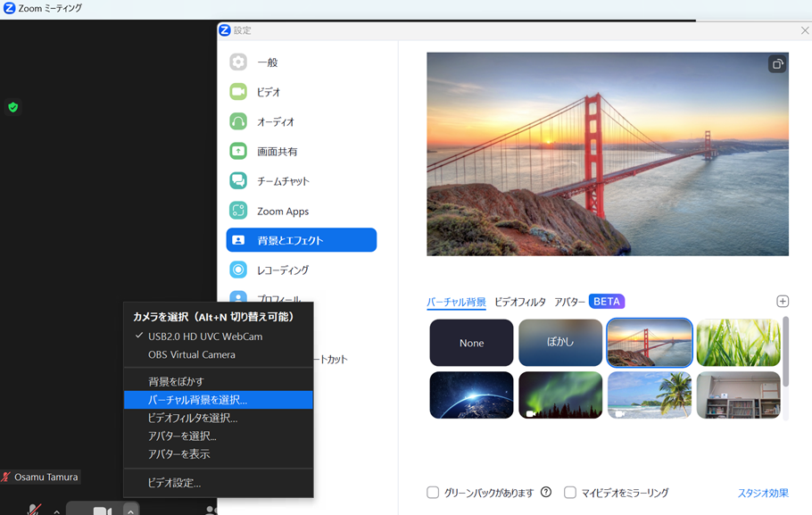The height and width of the screenshot is (515, 812).
Task: Open the チームチャット settings section
Action: (x=282, y=181)
